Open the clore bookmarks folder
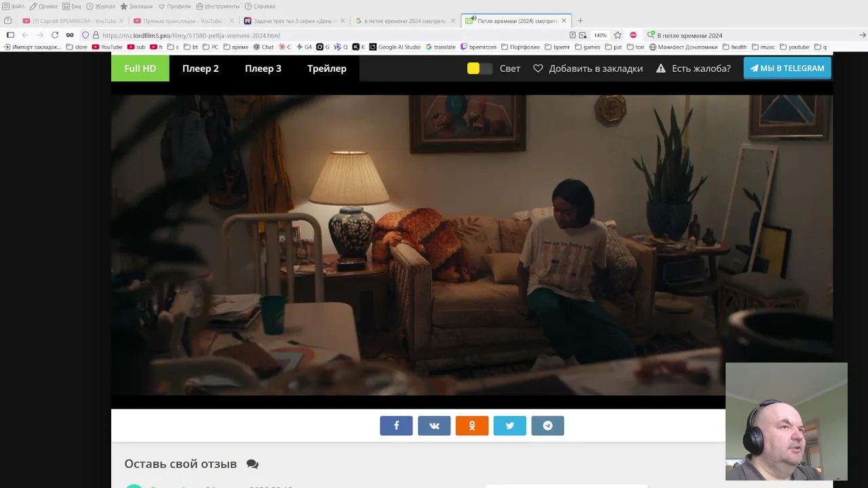This screenshot has width=868, height=488. 77,47
